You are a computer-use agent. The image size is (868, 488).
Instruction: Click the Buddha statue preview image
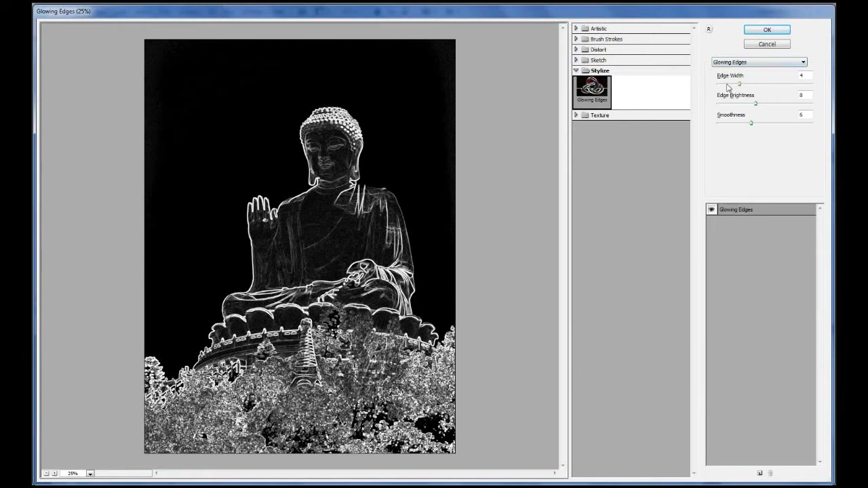300,246
